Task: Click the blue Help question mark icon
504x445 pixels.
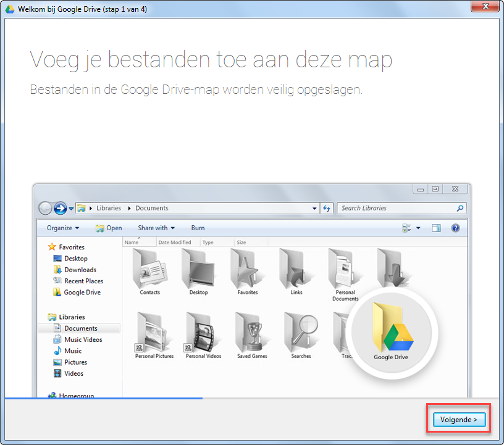Action: [455, 228]
